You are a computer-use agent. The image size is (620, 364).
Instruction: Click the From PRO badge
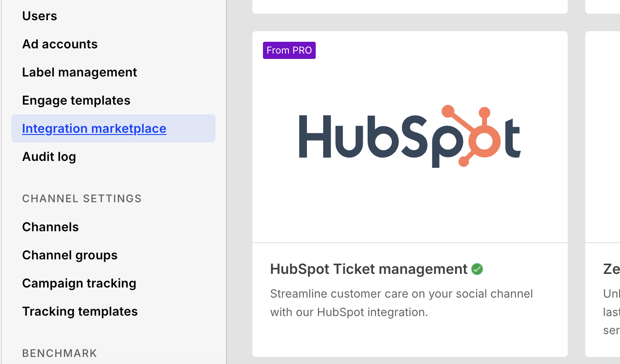tap(289, 50)
